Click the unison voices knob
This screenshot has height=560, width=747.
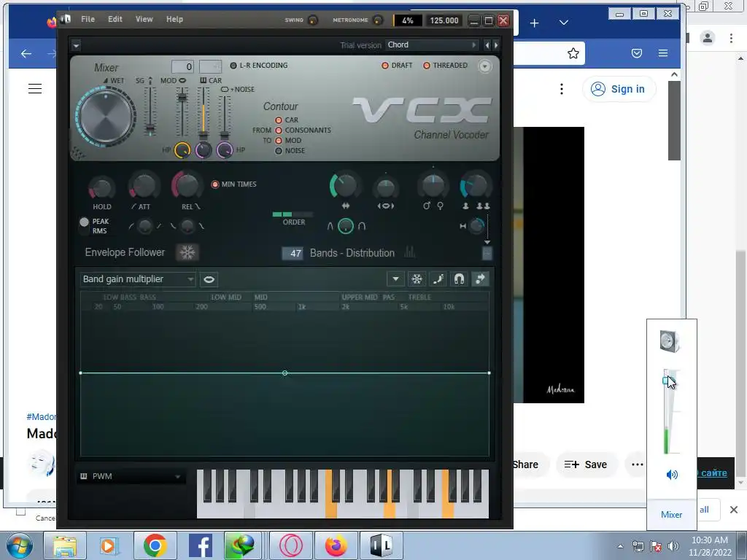coord(475,186)
